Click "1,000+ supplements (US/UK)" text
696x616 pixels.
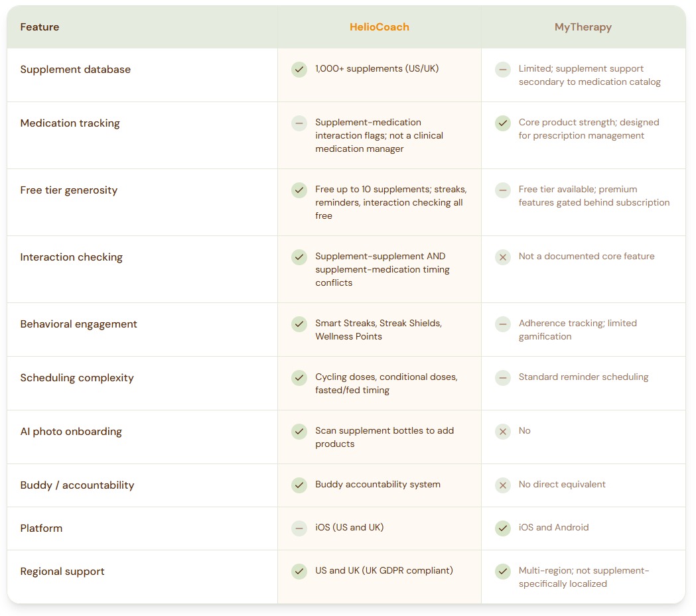(x=377, y=69)
